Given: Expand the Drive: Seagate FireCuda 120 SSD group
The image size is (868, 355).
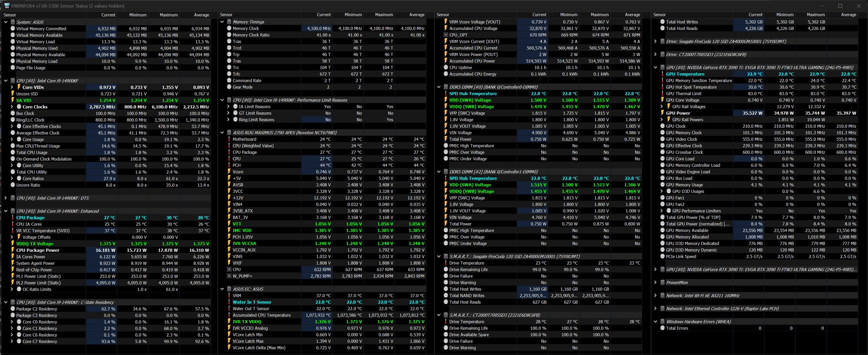Looking at the screenshot, I should [x=655, y=41].
